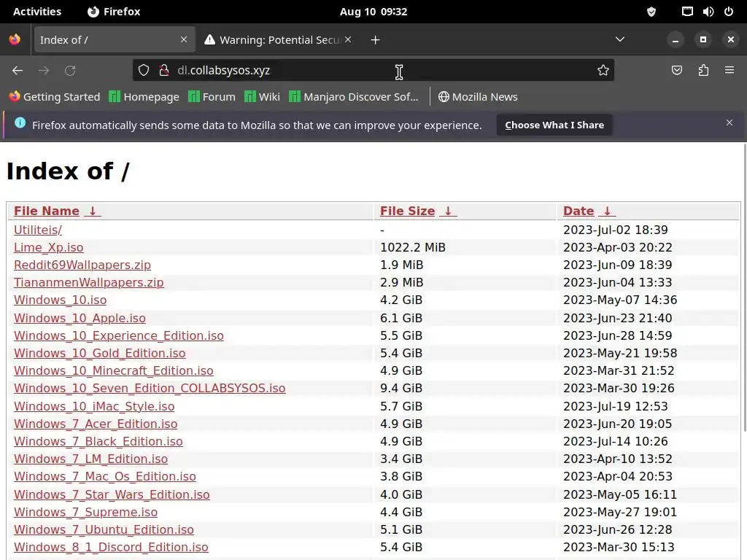Click Windows_7_Ubuntu_Edition.iso link
The height and width of the screenshot is (560, 747).
coord(104,529)
